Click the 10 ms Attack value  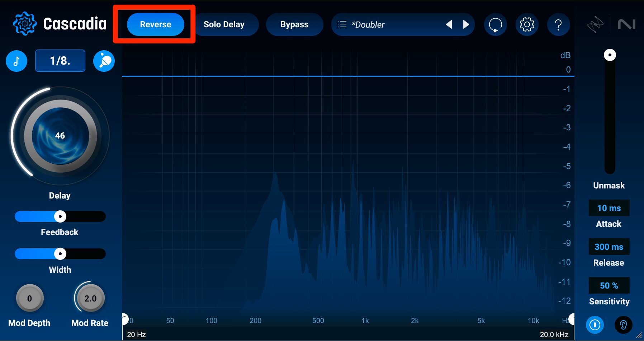pyautogui.click(x=609, y=208)
